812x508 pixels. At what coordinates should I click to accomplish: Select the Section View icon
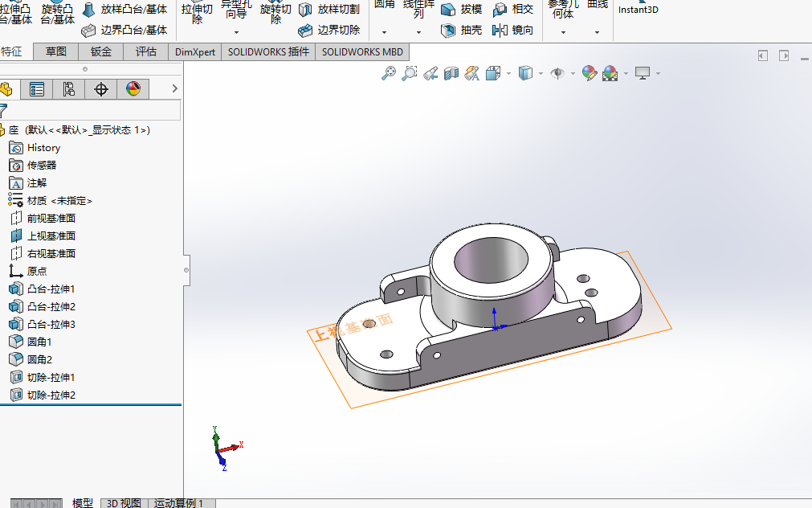coord(451,73)
